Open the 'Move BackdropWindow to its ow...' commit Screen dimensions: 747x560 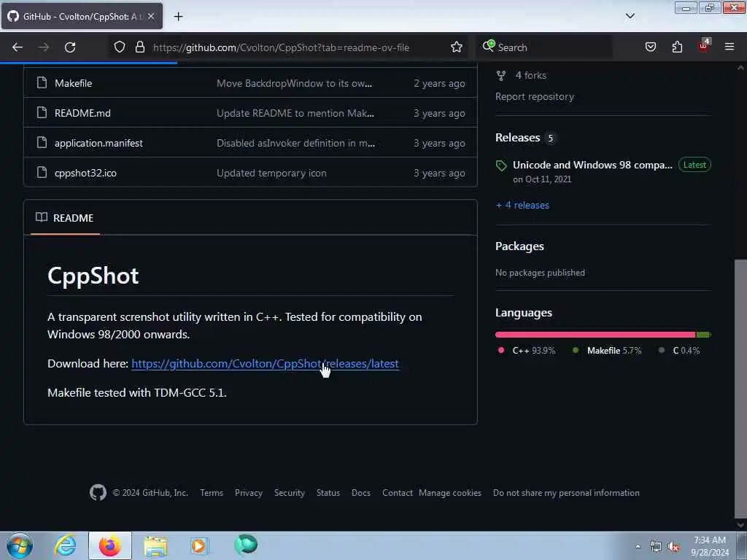295,83
